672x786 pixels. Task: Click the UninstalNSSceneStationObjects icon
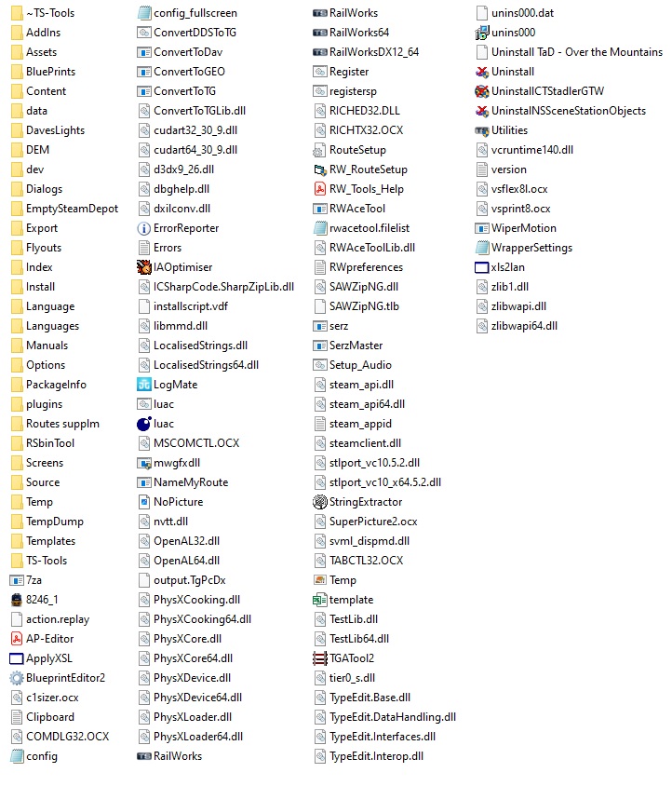pos(481,111)
